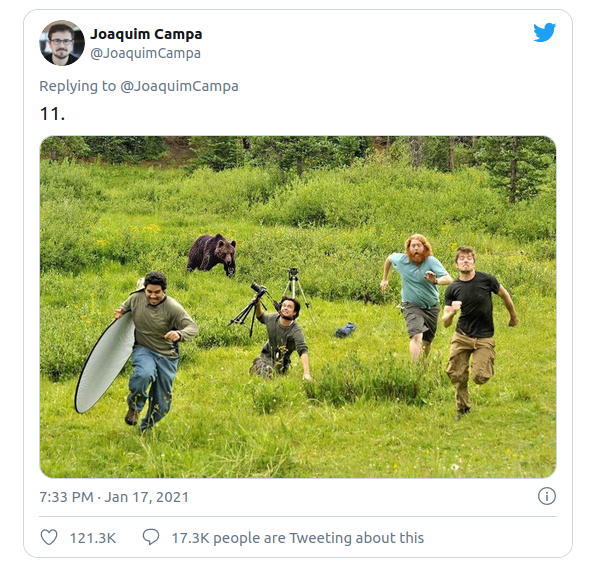This screenshot has width=589, height=573.
Task: Click the pine trees at photo's top right
Action: click(515, 166)
